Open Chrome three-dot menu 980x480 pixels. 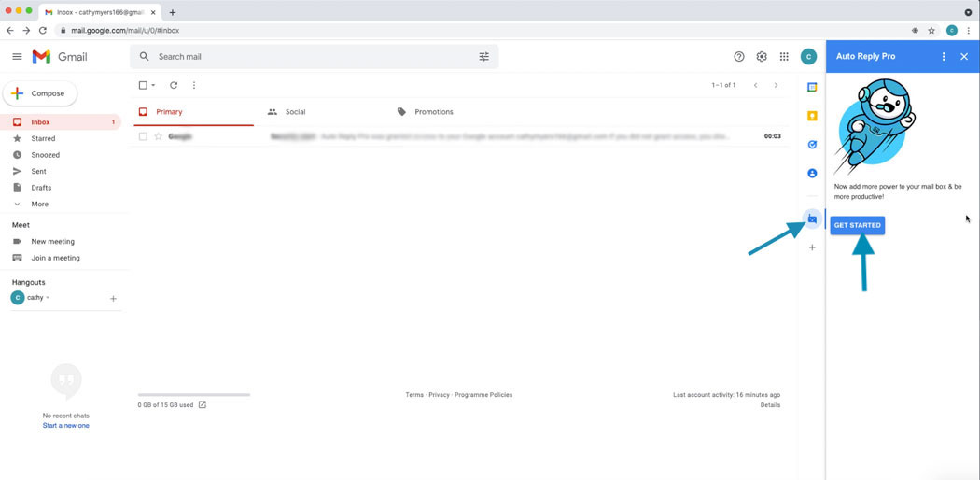pyautogui.click(x=968, y=30)
